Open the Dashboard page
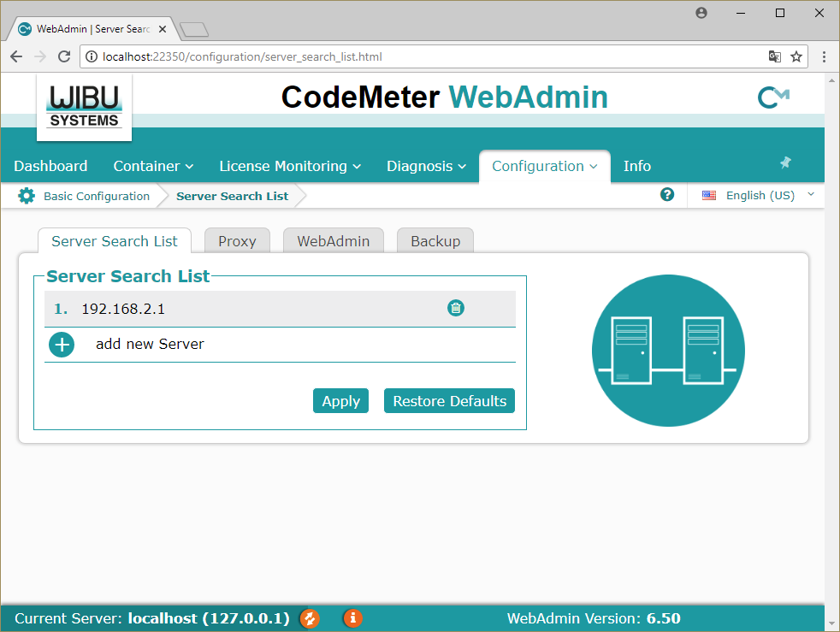The image size is (840, 632). click(x=50, y=166)
